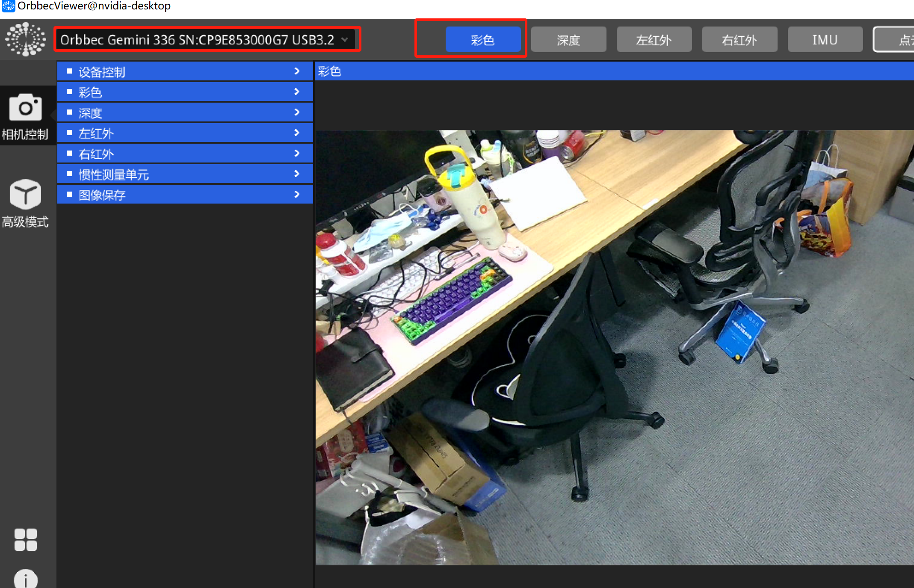Expand the 深度 depth settings section
This screenshot has width=914, height=588.
pos(185,112)
